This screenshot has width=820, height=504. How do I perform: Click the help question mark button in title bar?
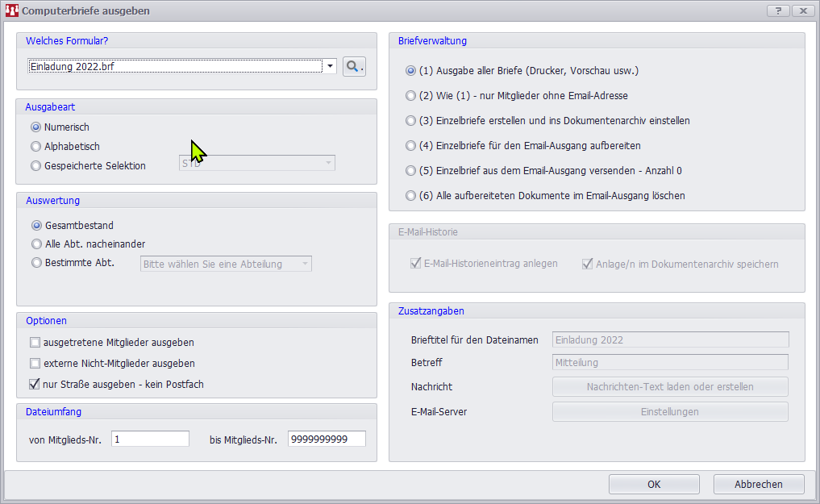[x=777, y=10]
